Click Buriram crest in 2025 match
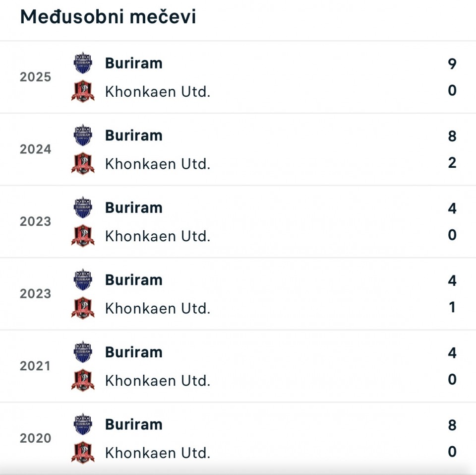The width and height of the screenshot is (476, 475). click(83, 64)
